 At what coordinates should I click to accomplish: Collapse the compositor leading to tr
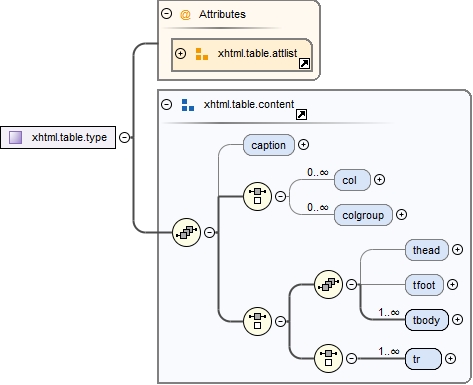pyautogui.click(x=351, y=358)
